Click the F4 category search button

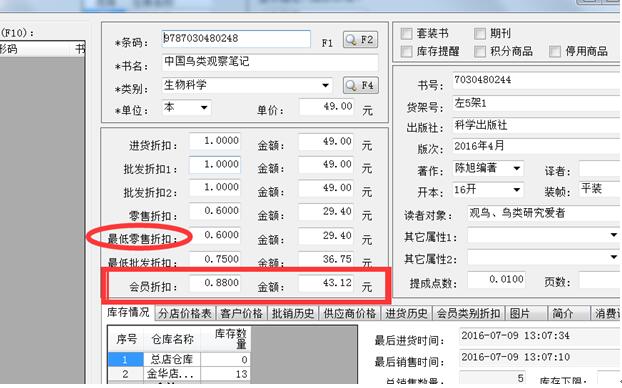[x=360, y=85]
